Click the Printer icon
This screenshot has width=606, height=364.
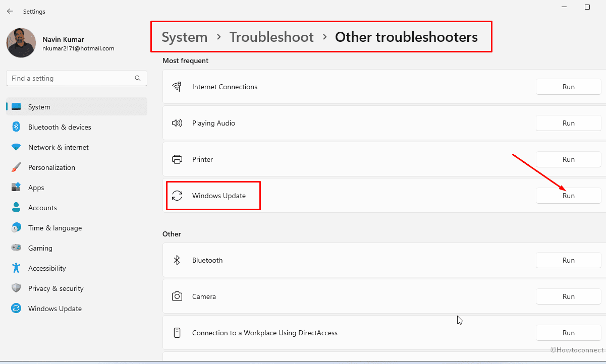click(177, 159)
